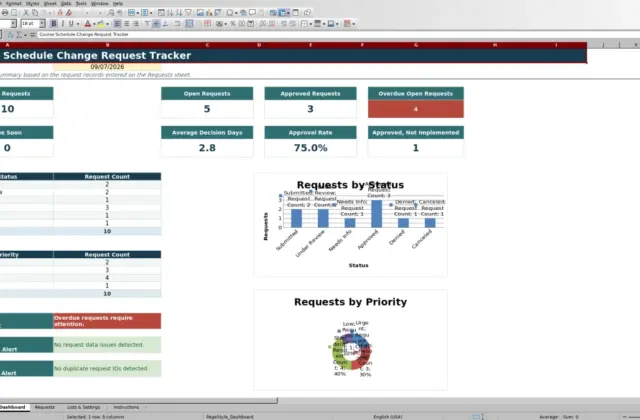Open the Conditional Formatting dropdown arrow
Image resolution: width=640 pixels, height=420 pixels.
tap(353, 24)
